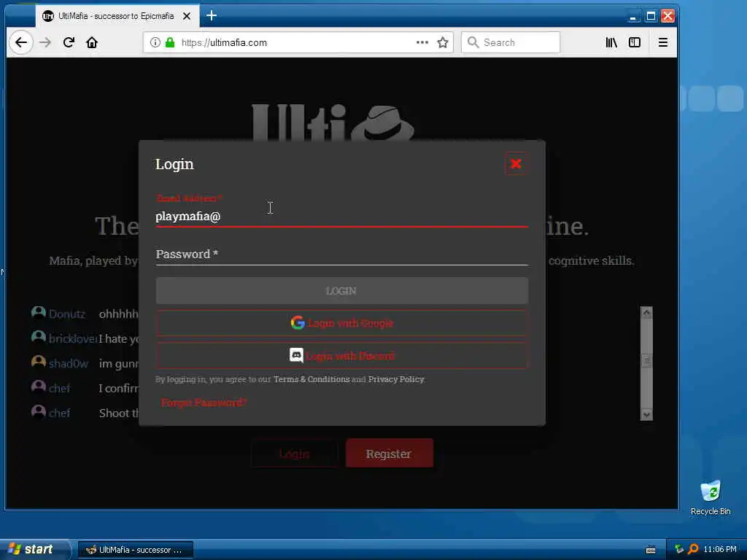Open the page actions three-dot menu
The width and height of the screenshot is (747, 560).
422,42
